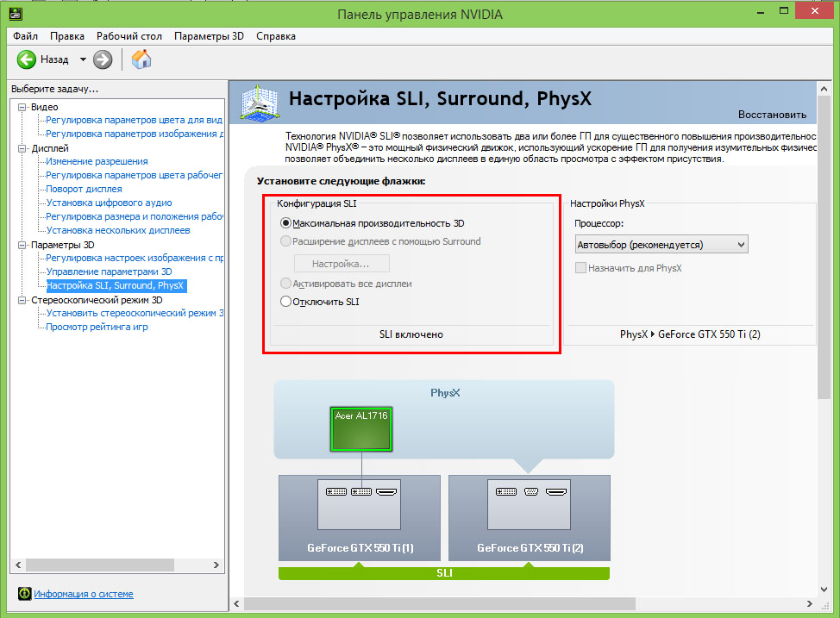The width and height of the screenshot is (840, 618).
Task: Select the Отключить SLI radio option
Action: (x=286, y=302)
